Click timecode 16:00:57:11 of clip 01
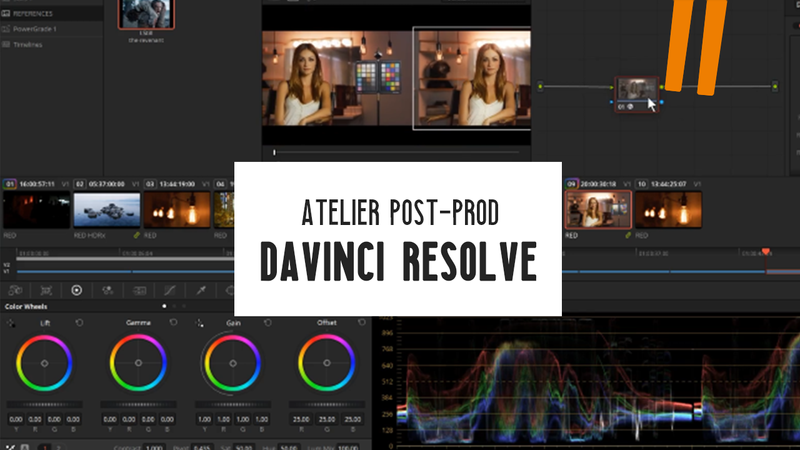The image size is (800, 450). [x=37, y=184]
